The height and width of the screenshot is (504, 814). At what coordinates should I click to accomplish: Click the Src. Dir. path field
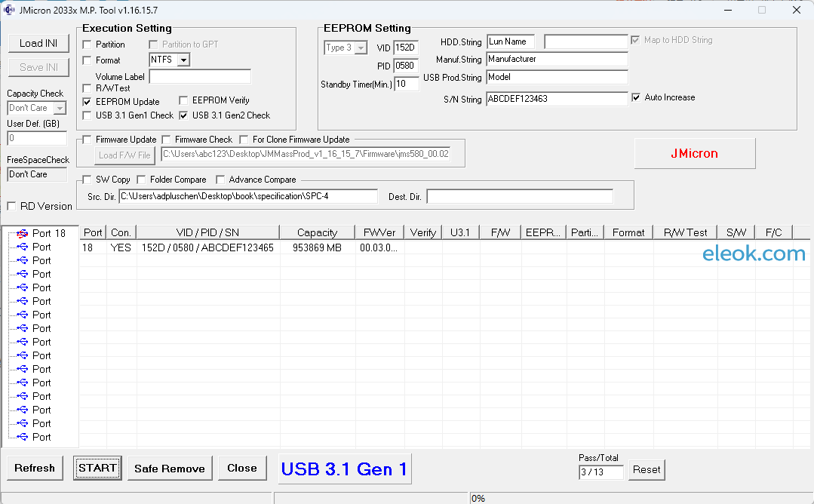click(x=248, y=196)
